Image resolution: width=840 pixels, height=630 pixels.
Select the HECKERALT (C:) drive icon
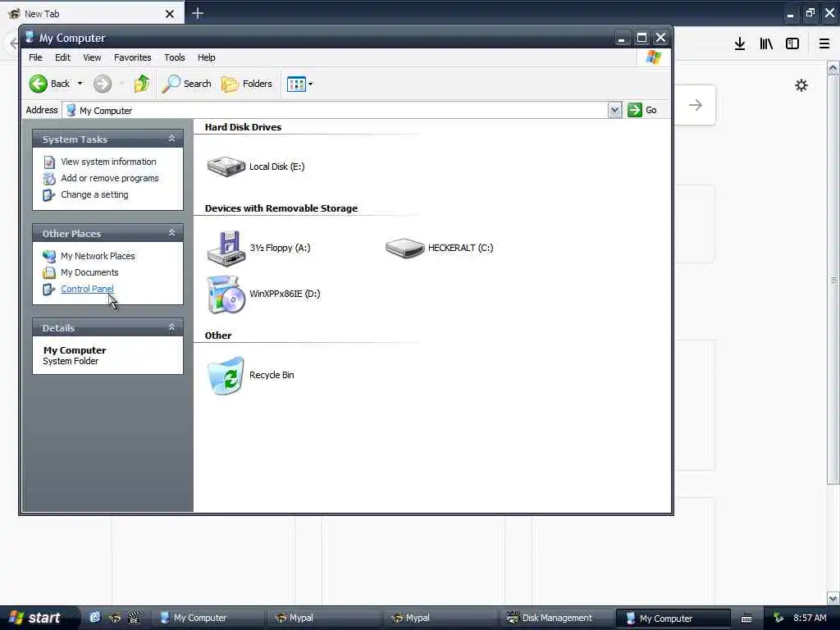tap(404, 248)
